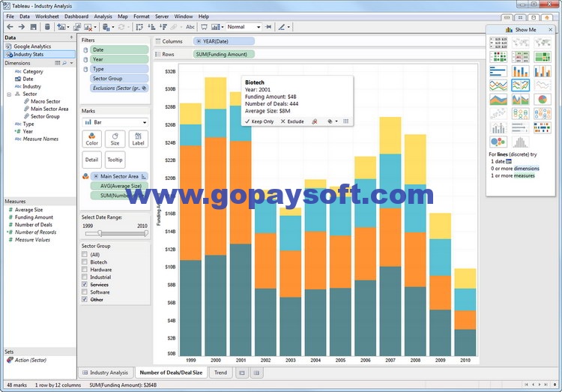
Task: Click the sort descending icon
Action: click(163, 27)
